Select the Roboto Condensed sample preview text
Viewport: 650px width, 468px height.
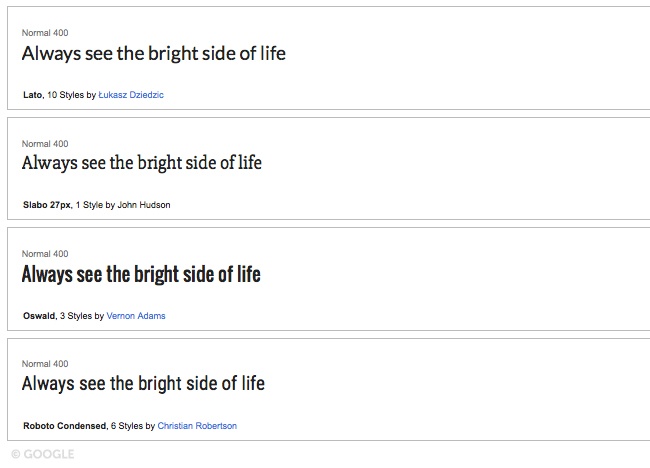tap(143, 383)
